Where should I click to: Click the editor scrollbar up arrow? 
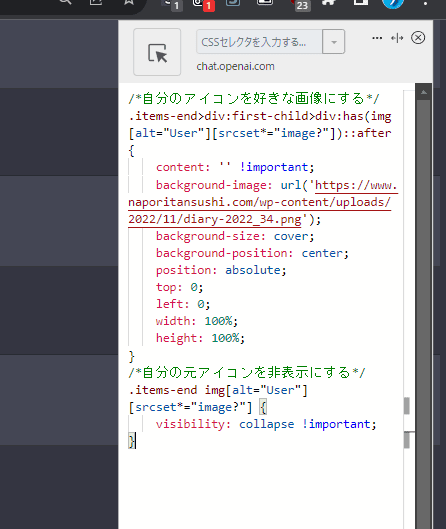(x=424, y=92)
